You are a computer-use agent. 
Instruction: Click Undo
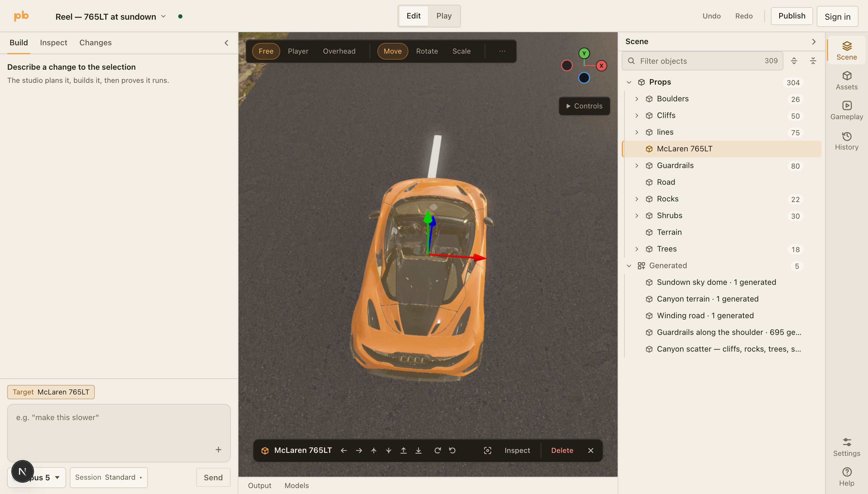(712, 16)
